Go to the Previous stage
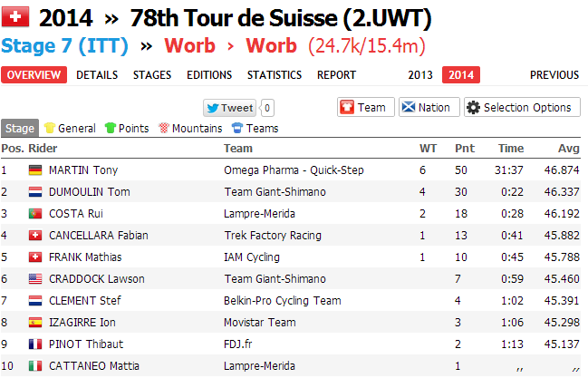The image size is (588, 378). pos(554,75)
